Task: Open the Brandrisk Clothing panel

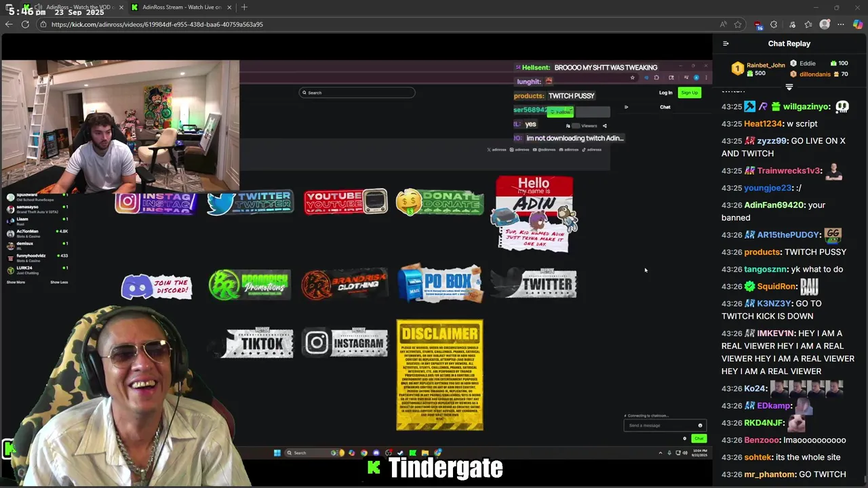Action: coord(344,285)
